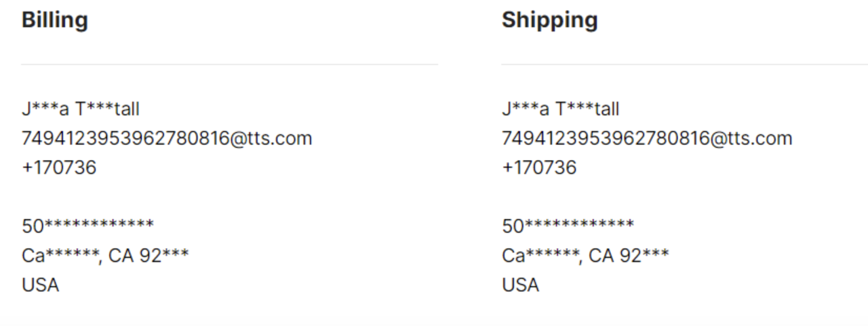868x326 pixels.
Task: Click USA under Billing
Action: tap(41, 285)
